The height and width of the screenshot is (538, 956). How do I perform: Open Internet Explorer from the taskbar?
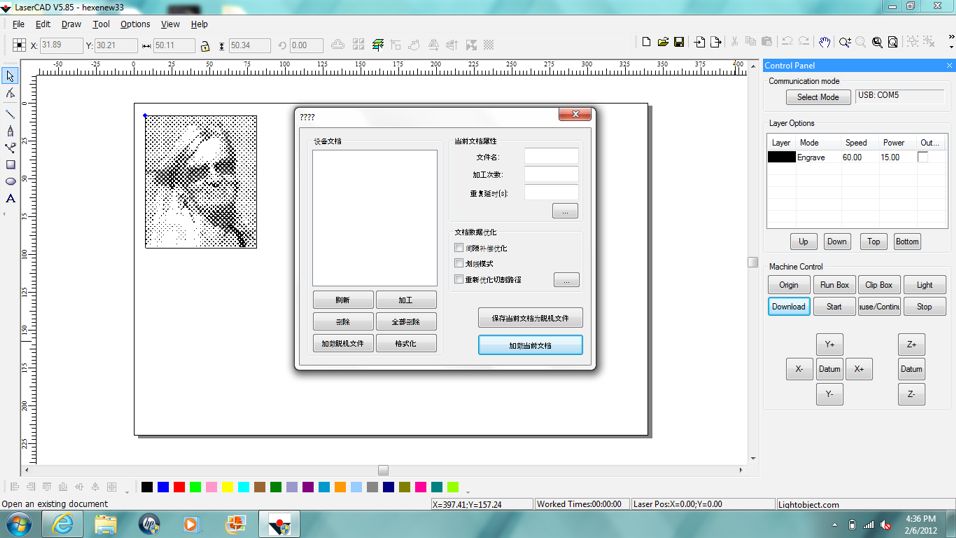pos(62,523)
